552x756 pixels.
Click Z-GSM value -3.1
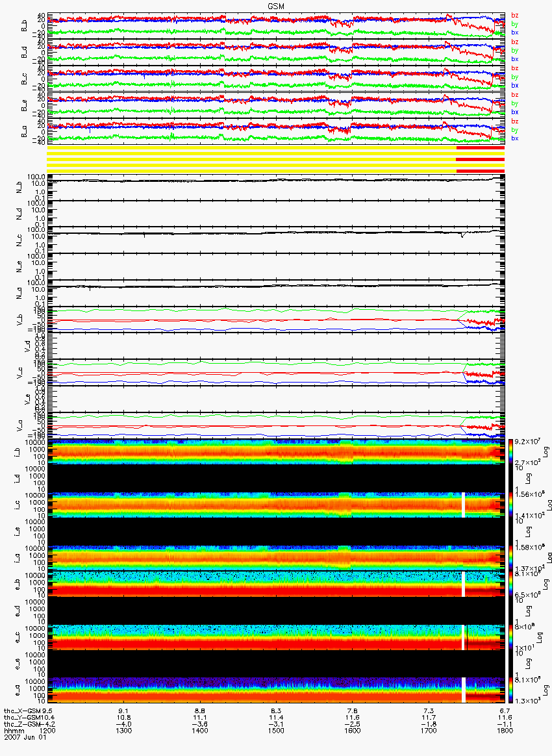click(x=276, y=724)
